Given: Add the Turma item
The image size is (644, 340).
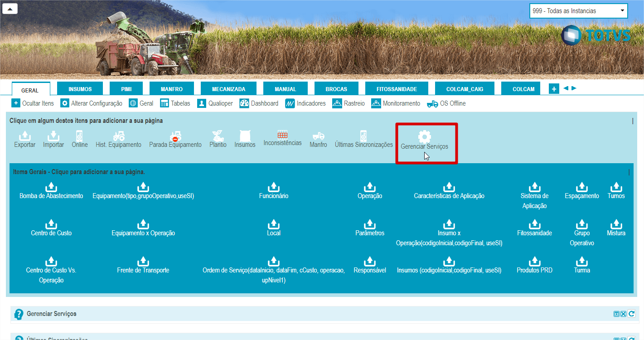Looking at the screenshot, I should pyautogui.click(x=582, y=265).
